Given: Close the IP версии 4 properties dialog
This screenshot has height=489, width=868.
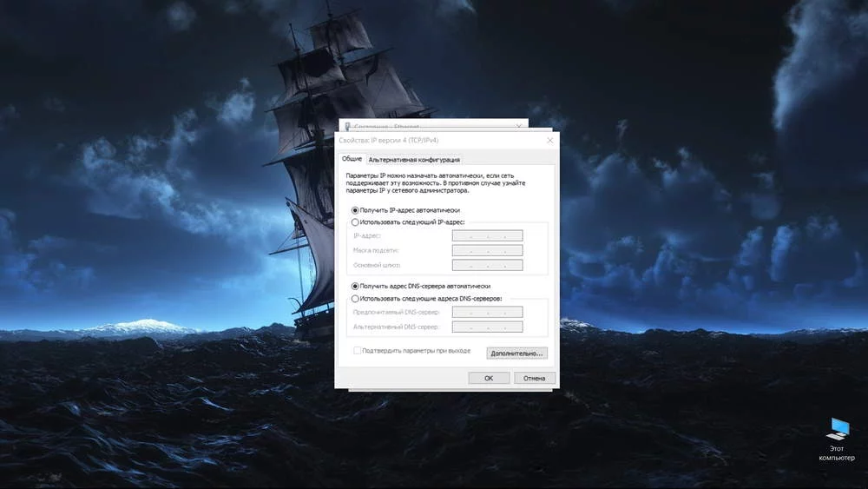Looking at the screenshot, I should [x=549, y=141].
